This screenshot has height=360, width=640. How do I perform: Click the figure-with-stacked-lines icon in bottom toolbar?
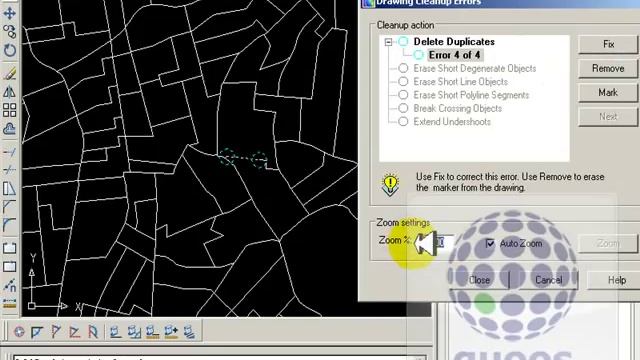pos(189,332)
